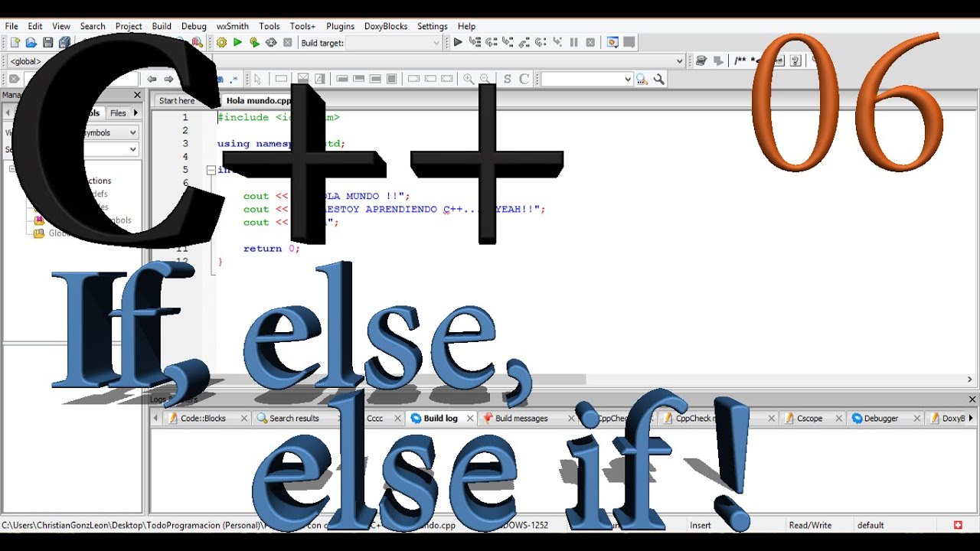This screenshot has height=551, width=980.
Task: Click the Build gear icon
Action: point(221,43)
